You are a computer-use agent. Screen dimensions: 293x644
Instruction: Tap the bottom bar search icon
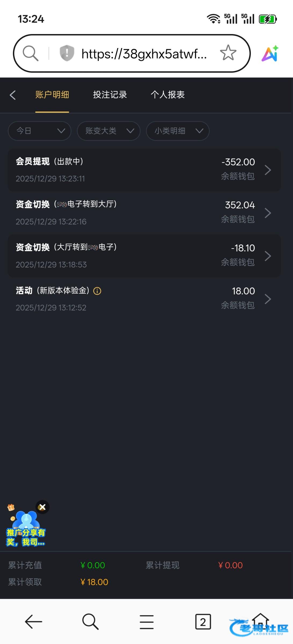(90, 621)
